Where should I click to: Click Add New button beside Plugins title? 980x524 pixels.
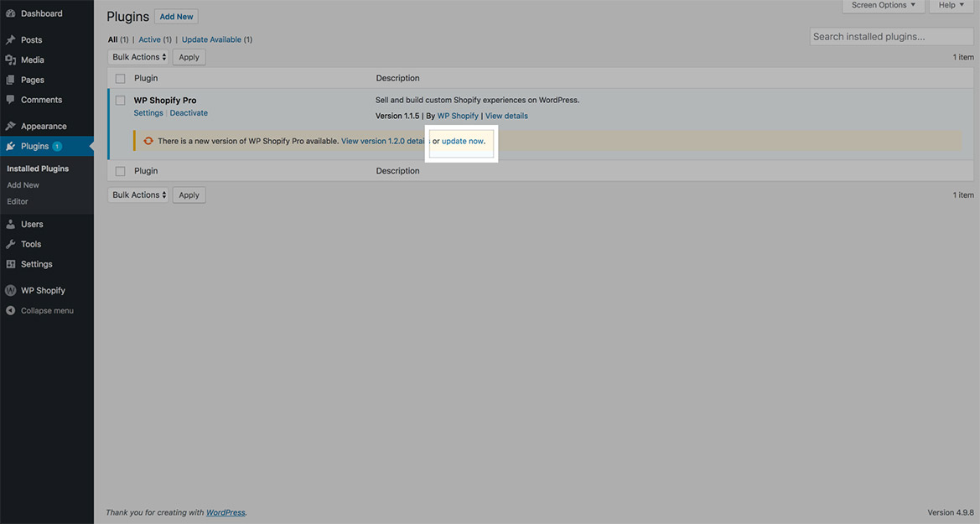coord(176,17)
